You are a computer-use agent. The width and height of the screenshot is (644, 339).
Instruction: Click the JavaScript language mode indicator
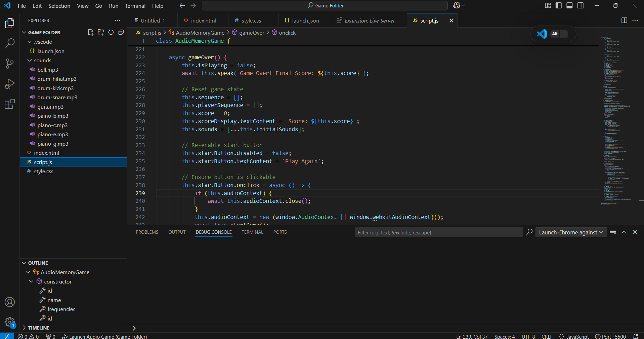click(574, 336)
